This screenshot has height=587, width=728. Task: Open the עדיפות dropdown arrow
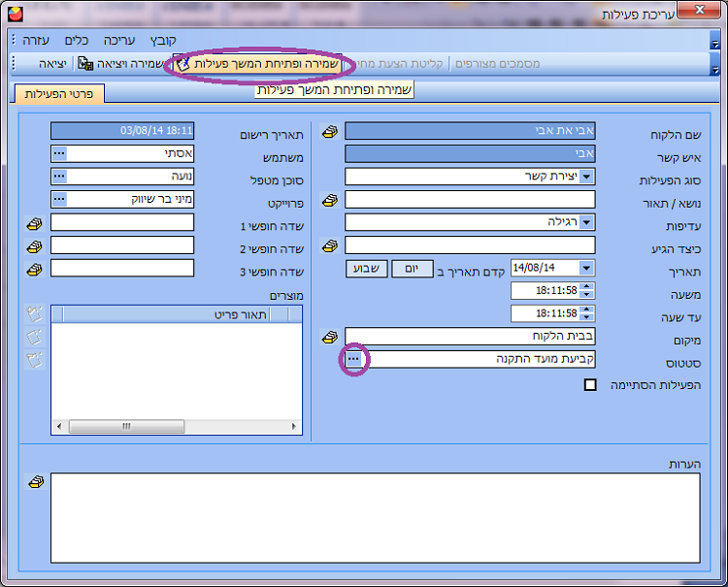click(x=586, y=222)
